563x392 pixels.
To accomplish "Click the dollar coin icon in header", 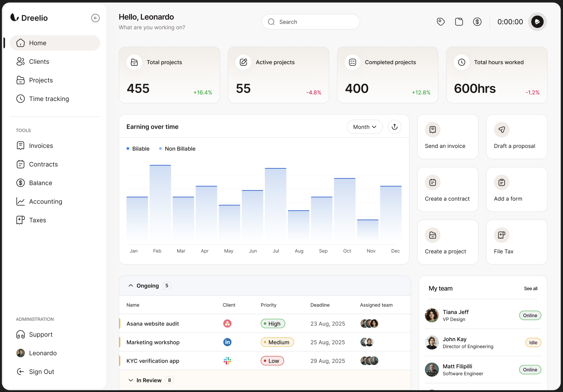I will pos(477,22).
